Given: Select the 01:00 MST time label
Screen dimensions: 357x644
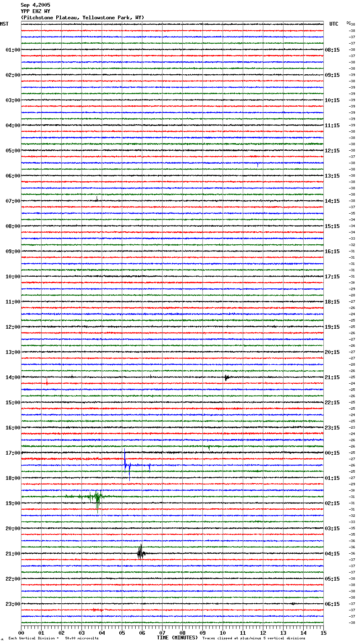Looking at the screenshot, I should click(13, 50).
